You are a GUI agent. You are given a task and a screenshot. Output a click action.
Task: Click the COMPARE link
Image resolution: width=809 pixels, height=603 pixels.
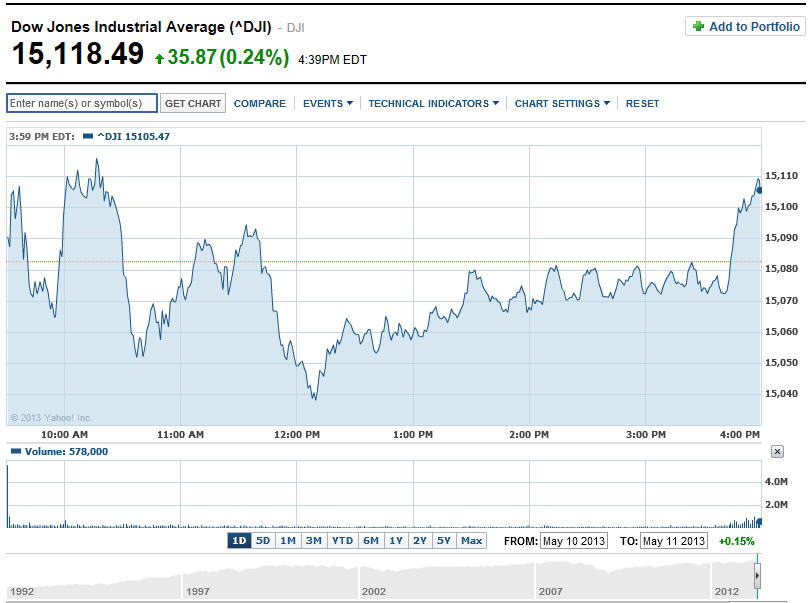[x=259, y=104]
